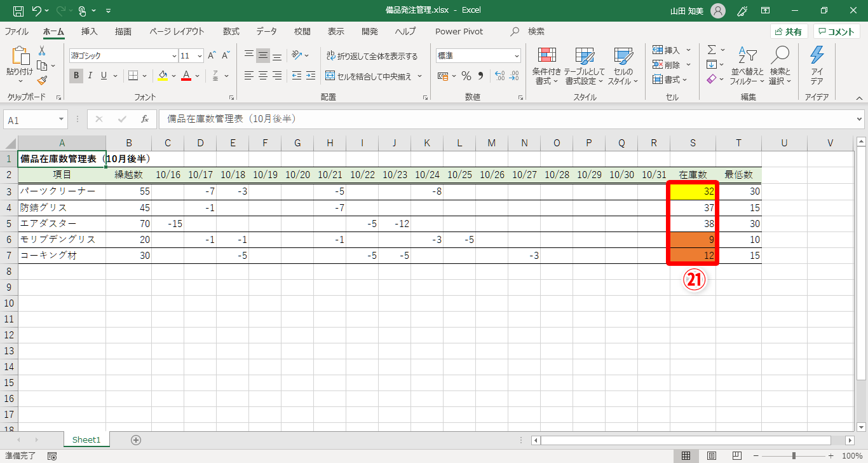
Task: Add a new sheet with the plus icon
Action: [135, 439]
